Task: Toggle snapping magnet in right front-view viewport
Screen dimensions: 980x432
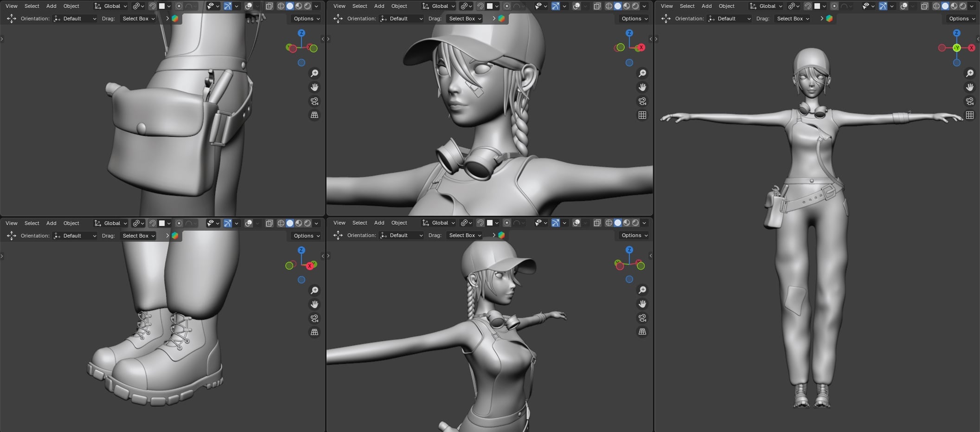Action: click(808, 6)
